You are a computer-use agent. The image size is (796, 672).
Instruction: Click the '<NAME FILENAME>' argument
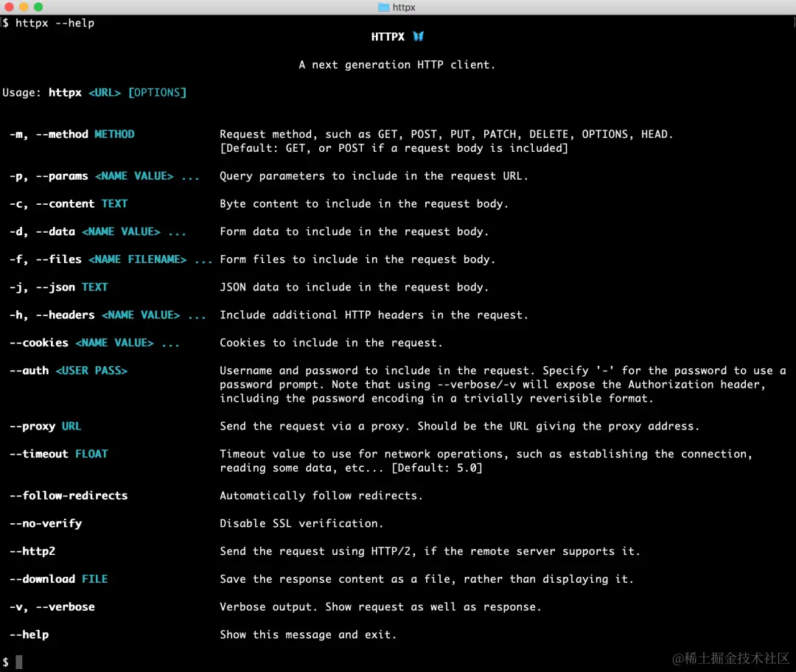pyautogui.click(x=138, y=259)
